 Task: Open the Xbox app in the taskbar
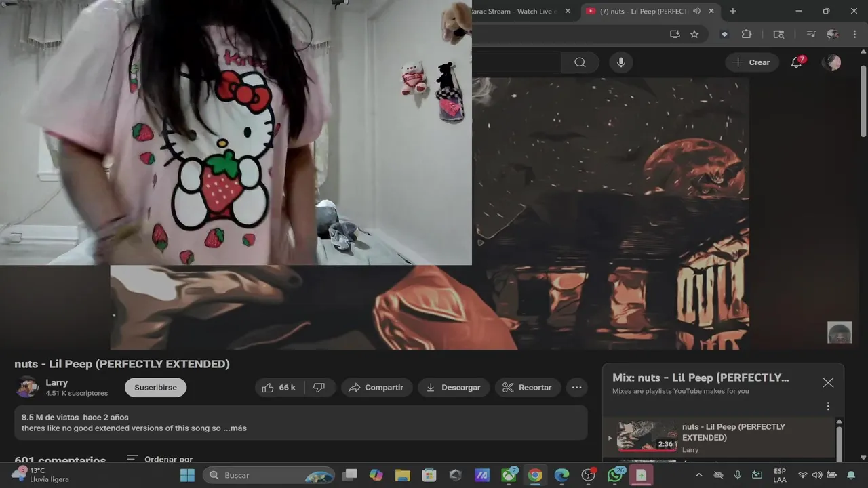click(x=509, y=475)
